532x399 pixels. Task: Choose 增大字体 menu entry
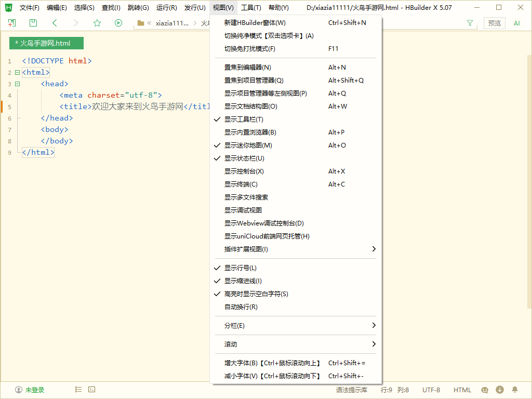pyautogui.click(x=295, y=363)
